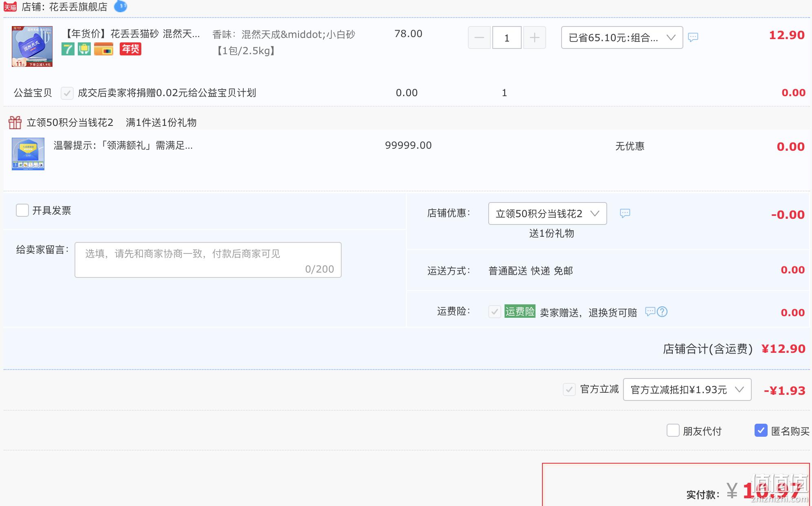The height and width of the screenshot is (506, 812).
Task: Click the -¥1.93 deduction amount
Action: click(785, 391)
